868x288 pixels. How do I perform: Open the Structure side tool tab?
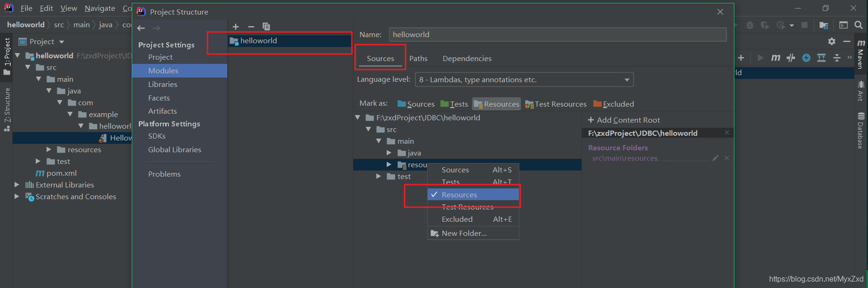pos(7,109)
